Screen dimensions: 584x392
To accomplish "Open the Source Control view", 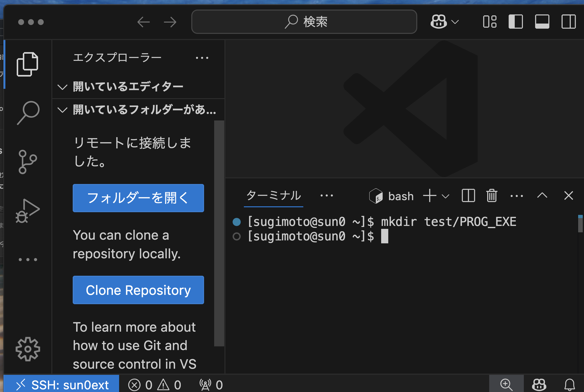I will (x=28, y=162).
